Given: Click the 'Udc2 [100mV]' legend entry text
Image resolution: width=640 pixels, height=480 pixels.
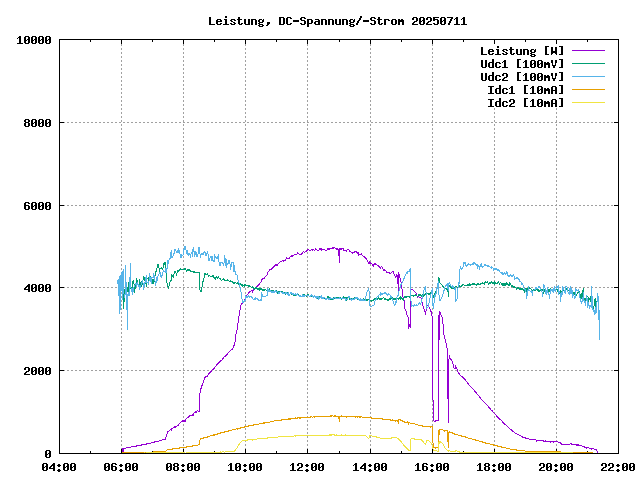Looking at the screenshot, I should pos(521,76).
